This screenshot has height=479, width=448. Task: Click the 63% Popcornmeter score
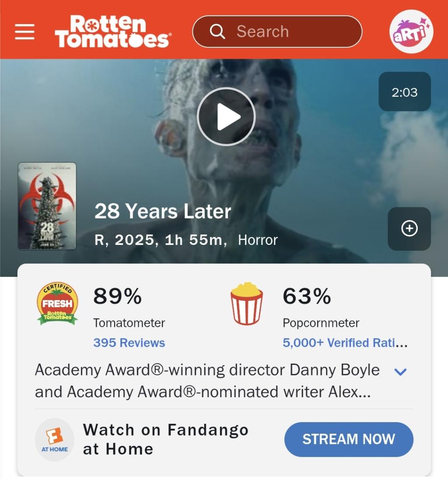(x=307, y=296)
